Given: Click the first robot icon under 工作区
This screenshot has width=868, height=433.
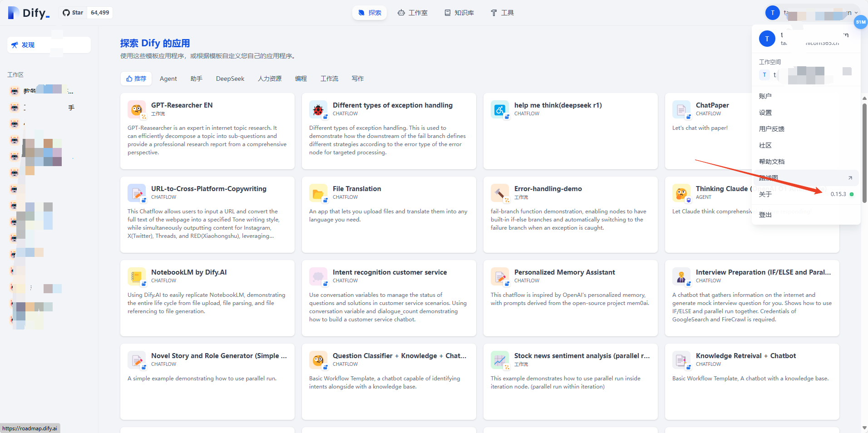Looking at the screenshot, I should coord(15,91).
